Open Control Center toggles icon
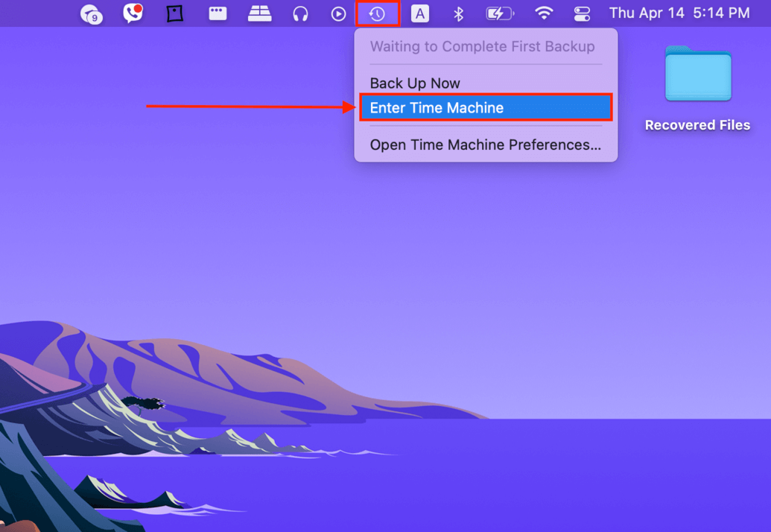The width and height of the screenshot is (771, 532). [583, 13]
